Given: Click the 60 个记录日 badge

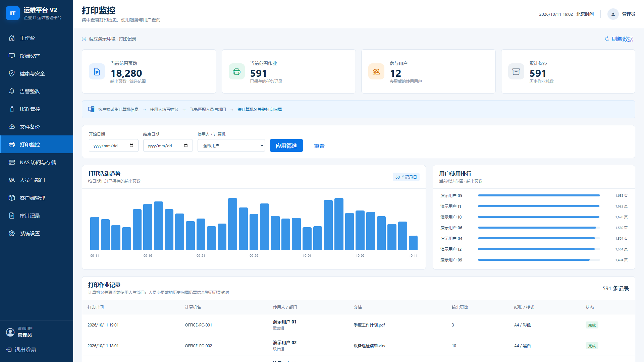Looking at the screenshot, I should [x=406, y=177].
